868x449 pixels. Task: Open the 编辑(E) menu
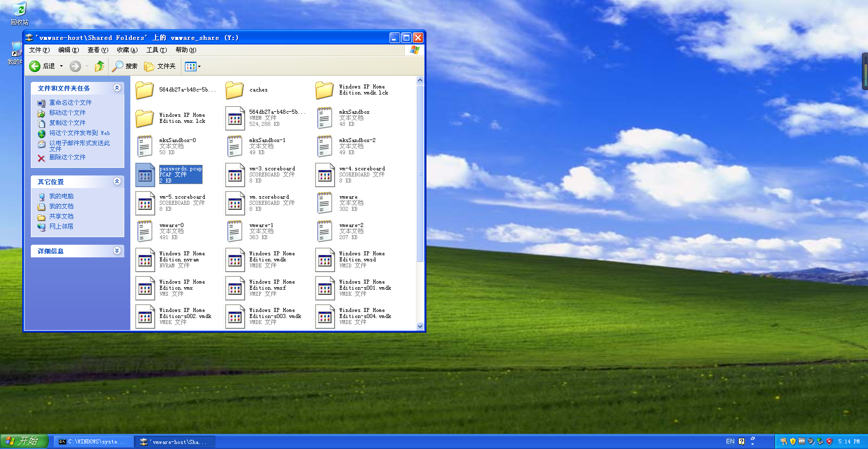click(68, 50)
